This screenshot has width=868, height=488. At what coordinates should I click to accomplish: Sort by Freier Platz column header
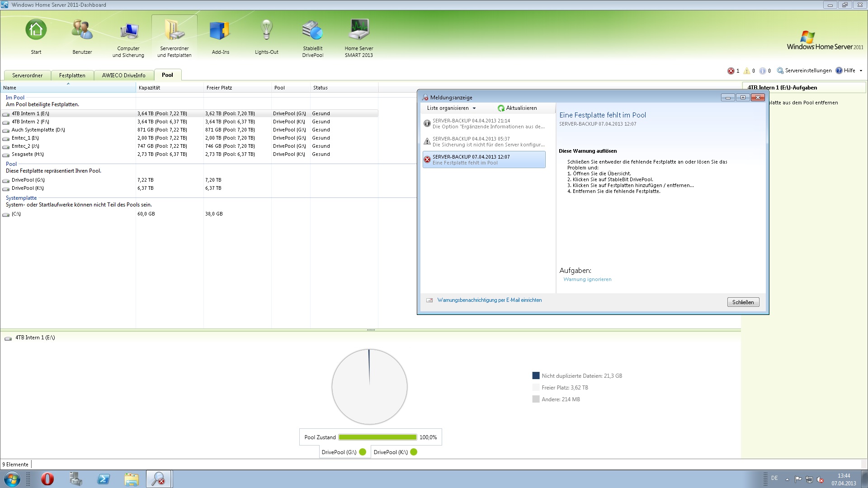pyautogui.click(x=237, y=88)
